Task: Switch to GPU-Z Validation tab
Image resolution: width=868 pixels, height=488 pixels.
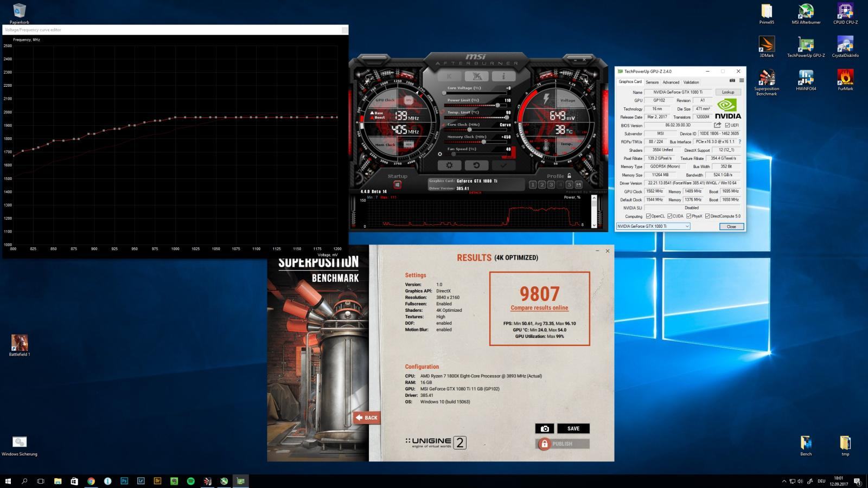Action: [691, 82]
